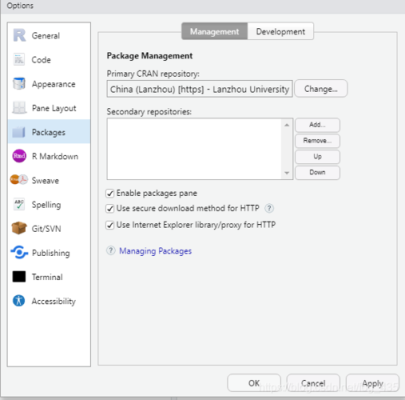Image resolution: width=405 pixels, height=400 pixels.
Task: Click the secondary repositories scrollbar down arrow
Action: [x=287, y=173]
